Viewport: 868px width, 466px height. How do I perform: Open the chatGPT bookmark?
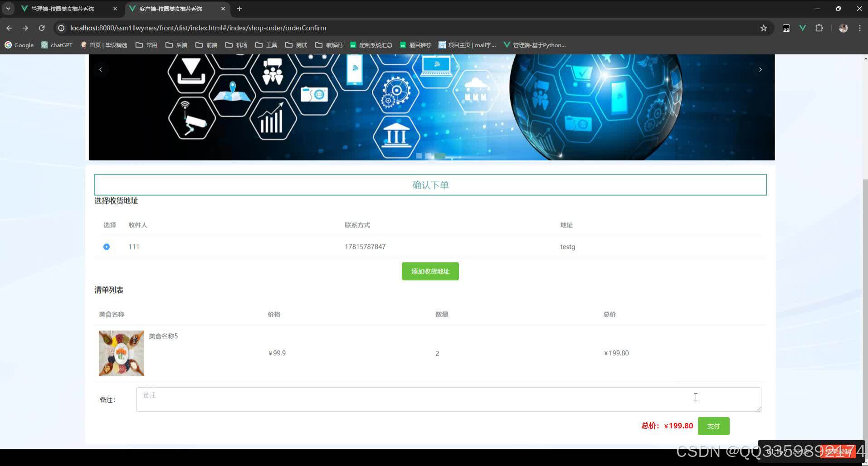pyautogui.click(x=57, y=45)
